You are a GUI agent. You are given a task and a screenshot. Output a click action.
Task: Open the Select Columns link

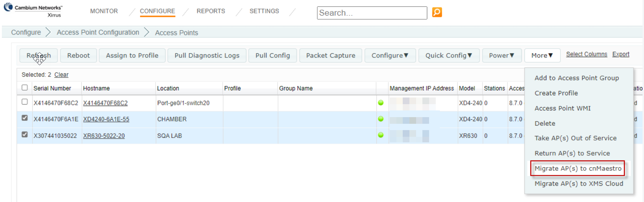(x=586, y=54)
